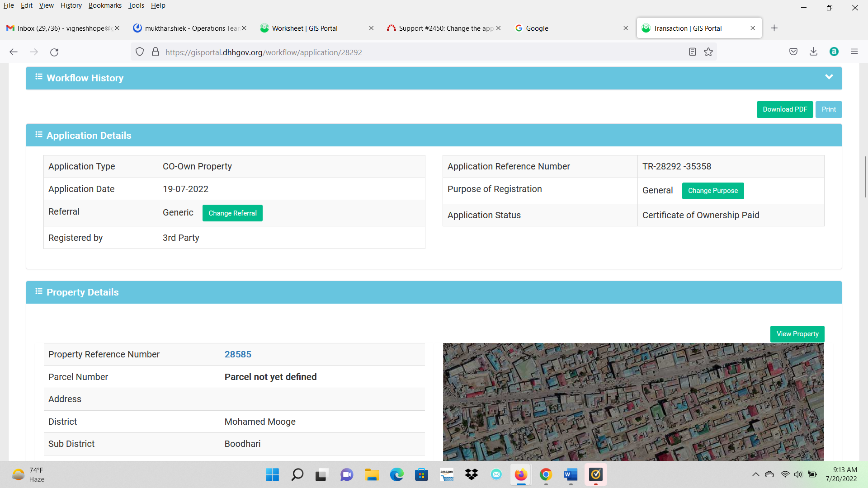Open the Mail app on taskbar
The height and width of the screenshot is (488, 868).
coord(496,474)
